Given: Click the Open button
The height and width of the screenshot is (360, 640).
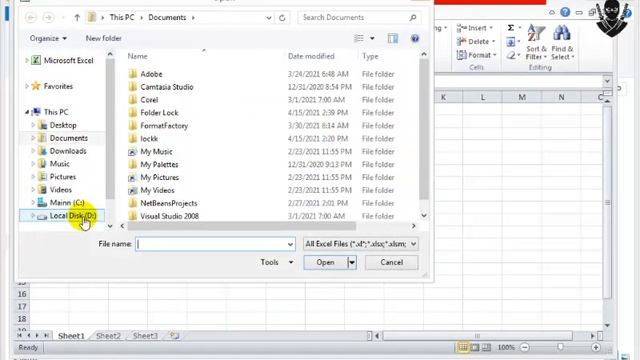Looking at the screenshot, I should pyautogui.click(x=325, y=262).
